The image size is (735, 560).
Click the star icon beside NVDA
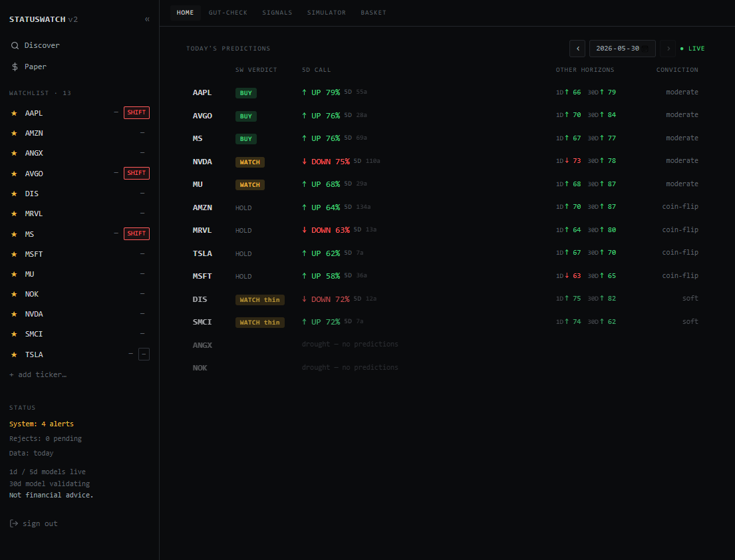pos(14,314)
